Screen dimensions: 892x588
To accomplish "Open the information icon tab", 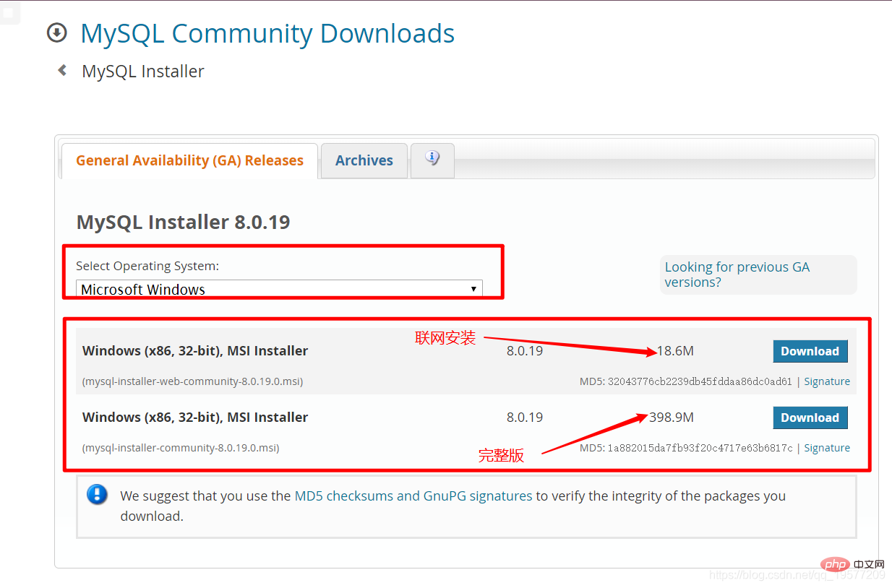I will pyautogui.click(x=432, y=160).
